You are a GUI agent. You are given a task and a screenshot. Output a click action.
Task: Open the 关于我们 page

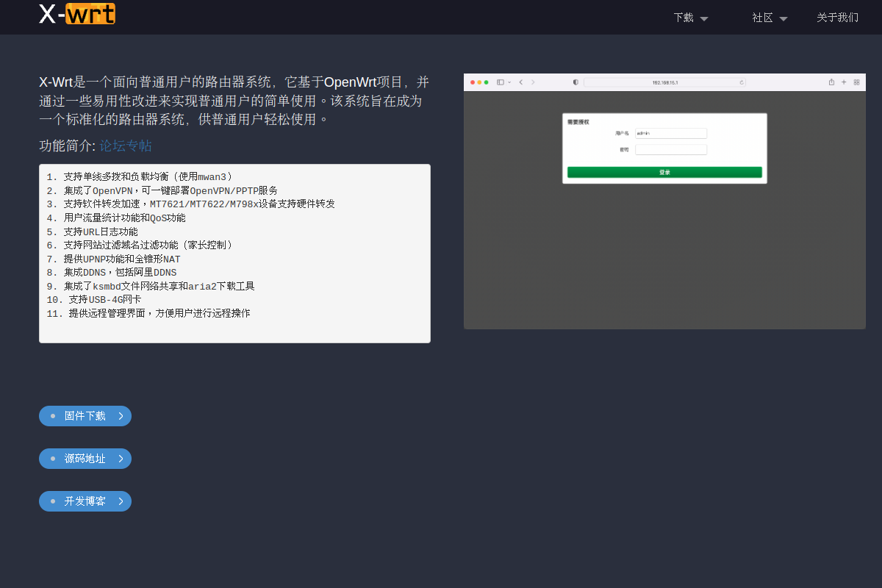coord(837,18)
